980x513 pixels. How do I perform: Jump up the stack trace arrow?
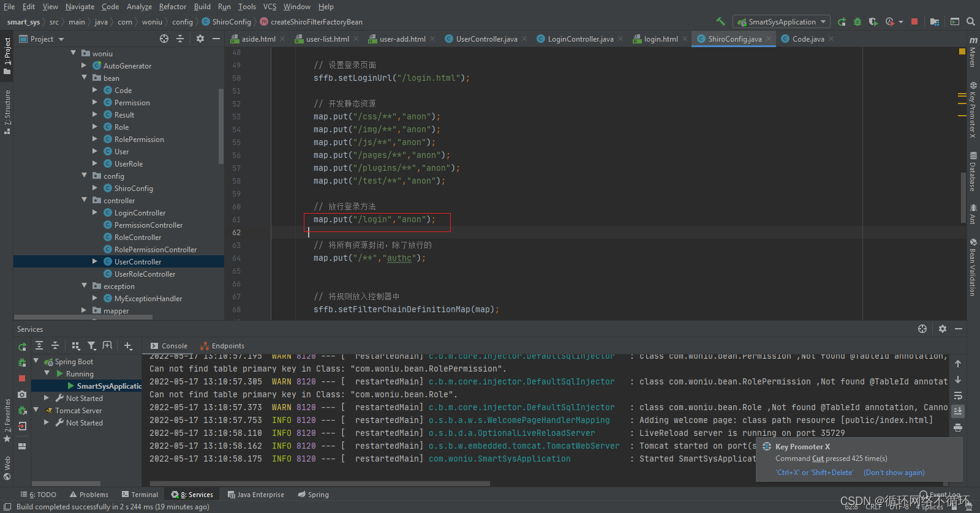click(x=958, y=364)
